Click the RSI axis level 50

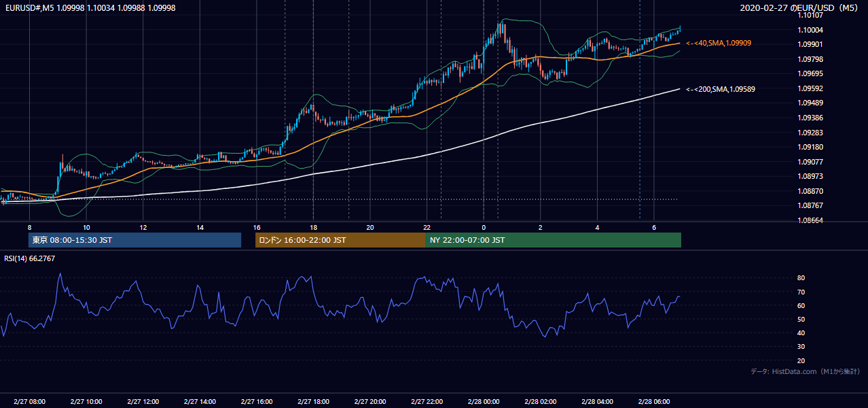(801, 319)
